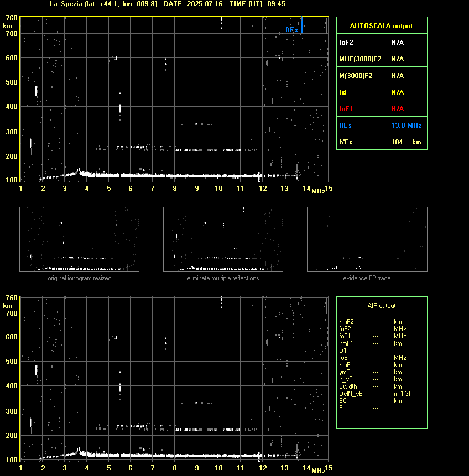
Task: Select 'DelN_vE' in AIP output list
Action: click(351, 394)
